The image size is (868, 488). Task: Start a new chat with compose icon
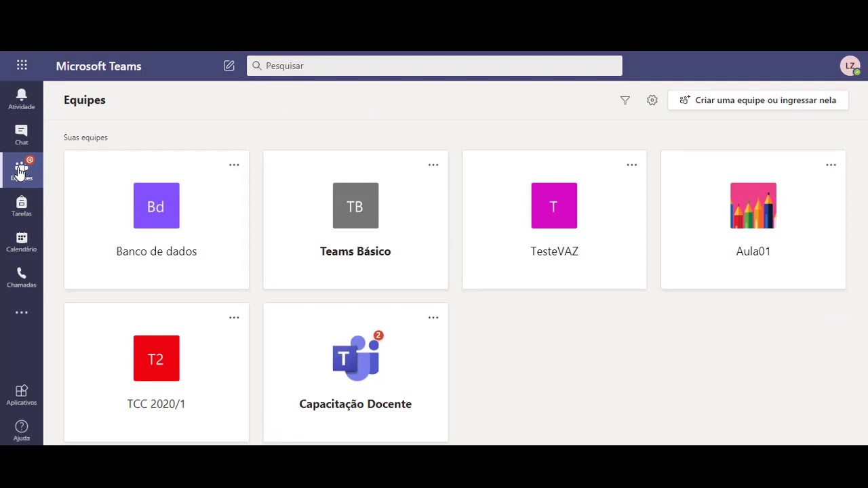pos(229,66)
